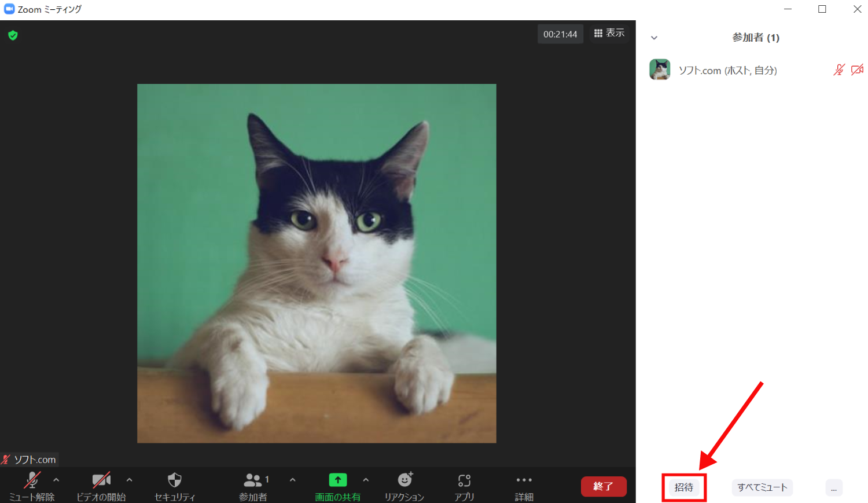The image size is (868, 503).
Task: Click participant avatar of ソフト.com
Action: tap(660, 69)
